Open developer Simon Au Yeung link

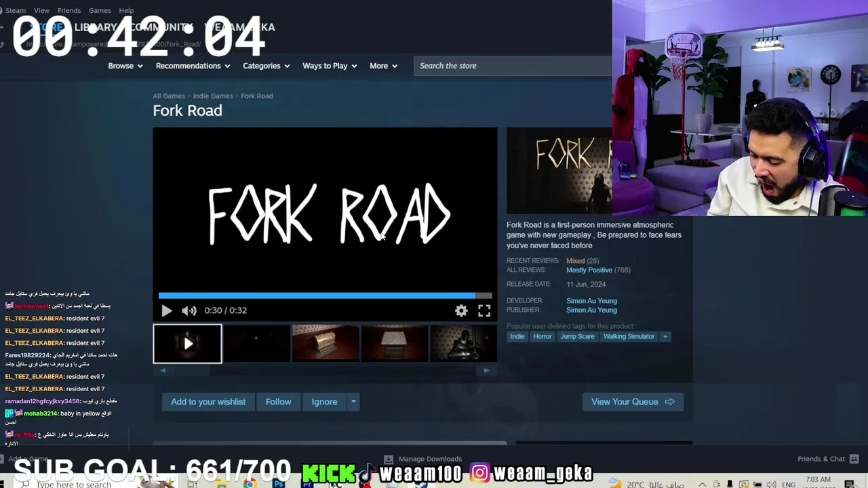click(x=591, y=301)
